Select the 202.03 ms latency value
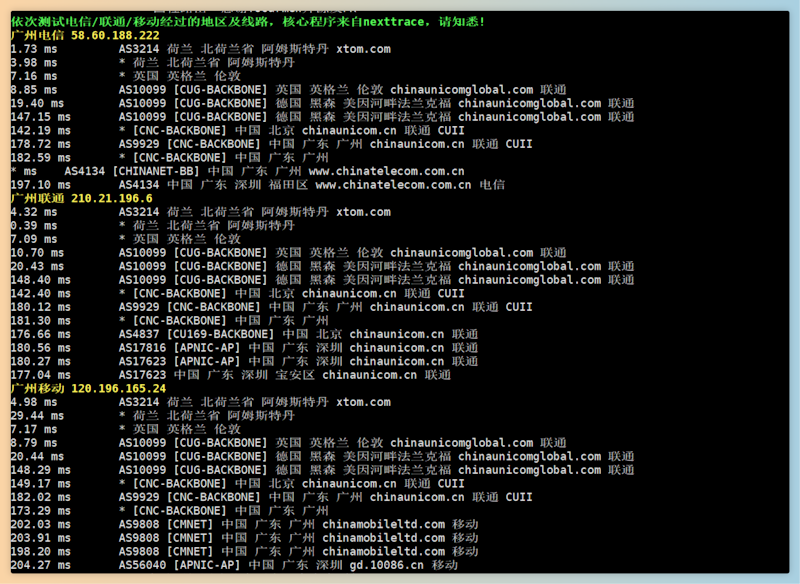This screenshot has width=800, height=584. tap(41, 525)
